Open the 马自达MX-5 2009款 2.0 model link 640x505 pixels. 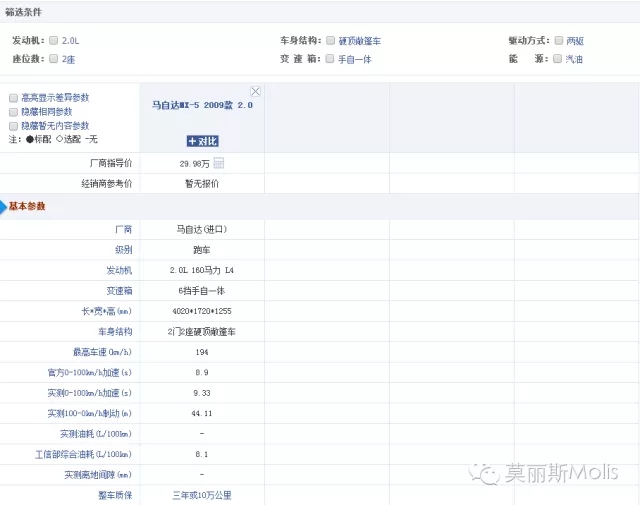tap(202, 105)
